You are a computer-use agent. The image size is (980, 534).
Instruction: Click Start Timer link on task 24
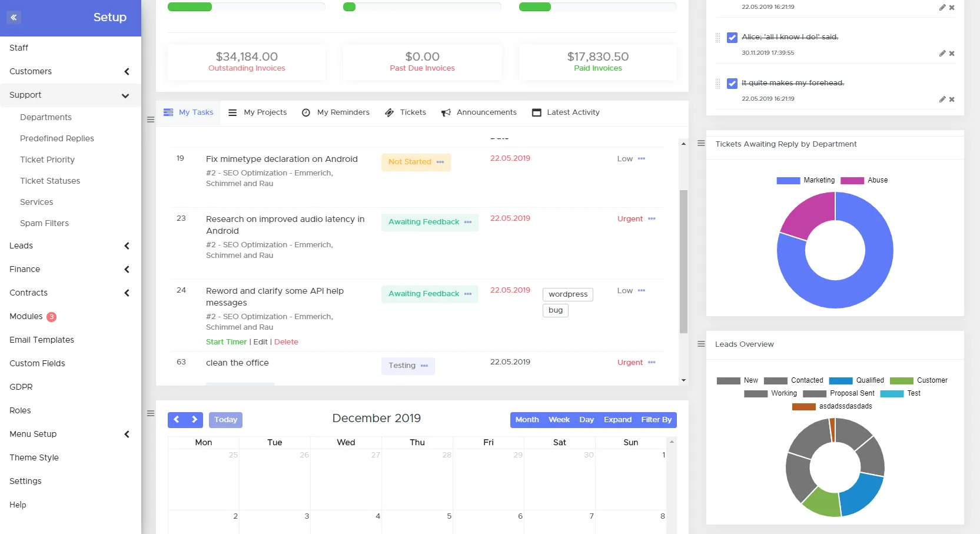click(x=226, y=342)
